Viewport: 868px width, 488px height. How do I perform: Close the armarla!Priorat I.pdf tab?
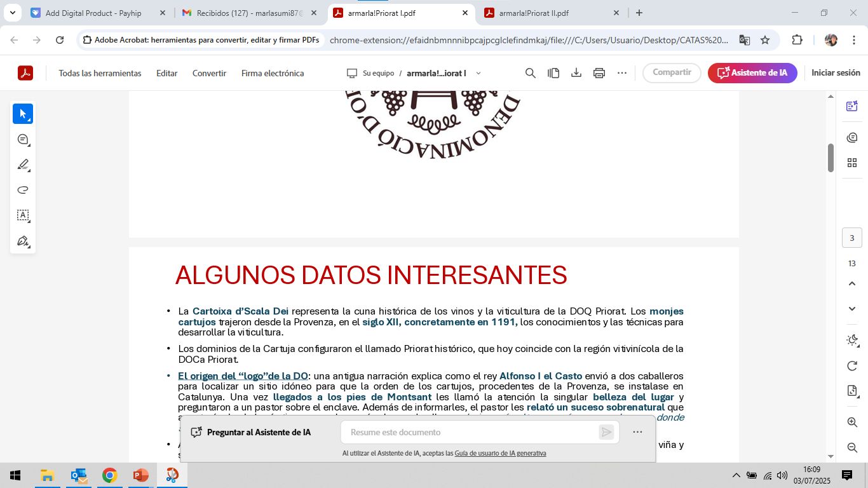(465, 13)
